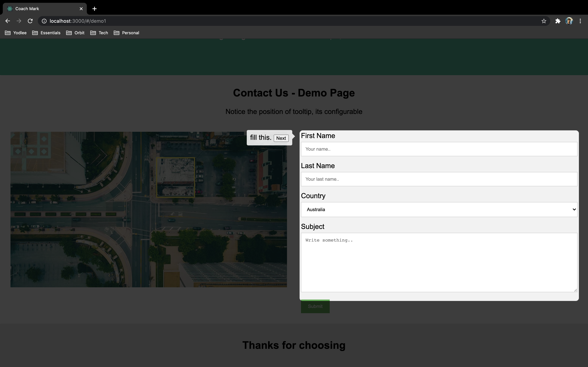
Task: Expand the Essentials bookmarks folder
Action: 46,33
